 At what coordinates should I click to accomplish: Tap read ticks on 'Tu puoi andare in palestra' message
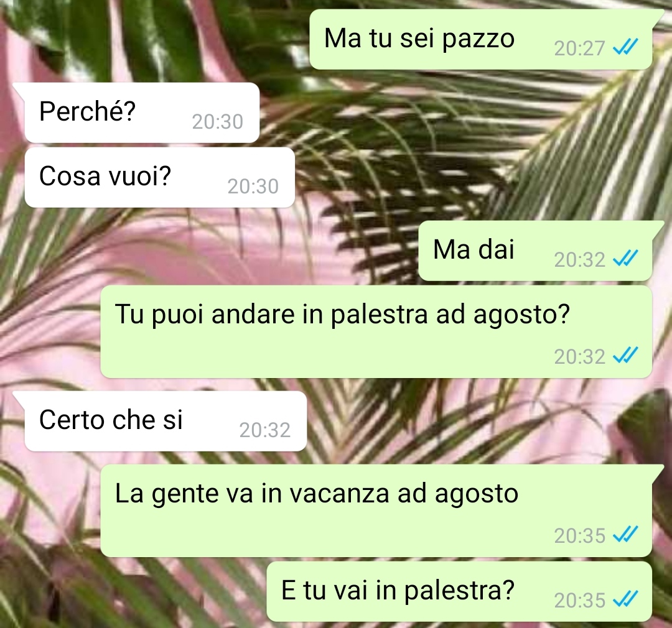tap(625, 355)
